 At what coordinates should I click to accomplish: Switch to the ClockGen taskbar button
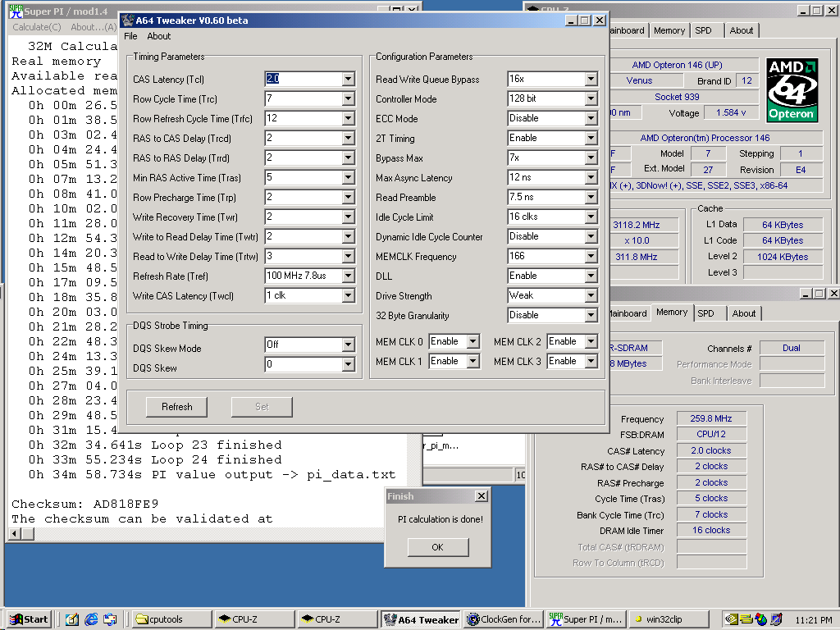click(504, 619)
